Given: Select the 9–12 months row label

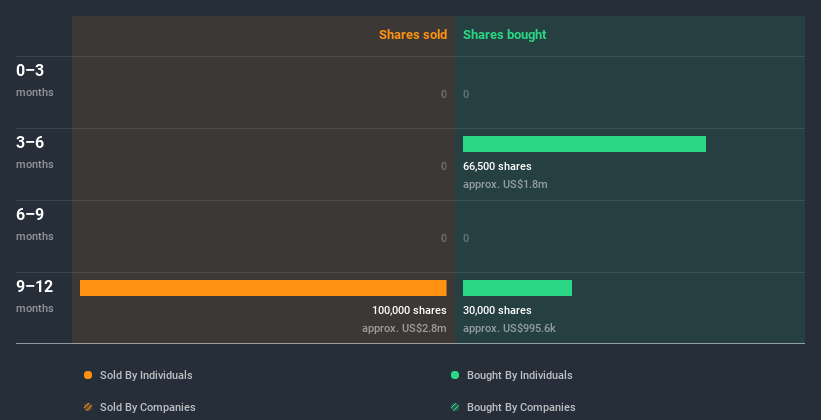Looking at the screenshot, I should tap(35, 296).
